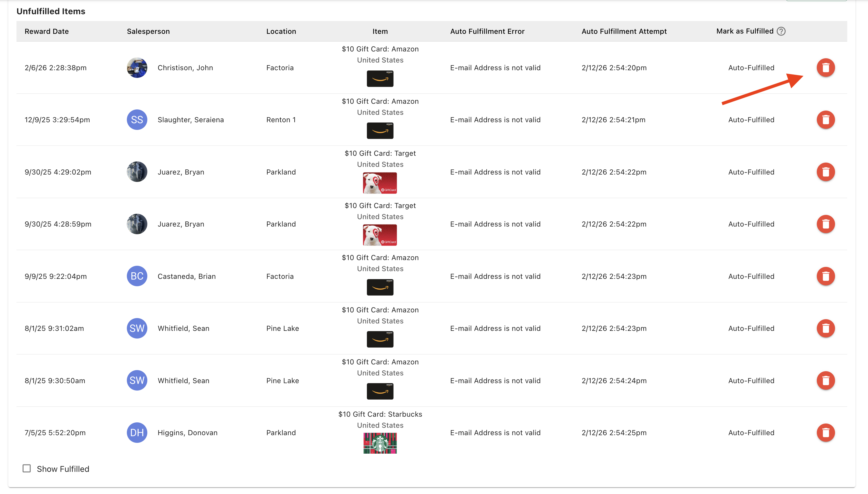
Task: Delete Christison, John's 2/6/26 reward row
Action: click(826, 68)
